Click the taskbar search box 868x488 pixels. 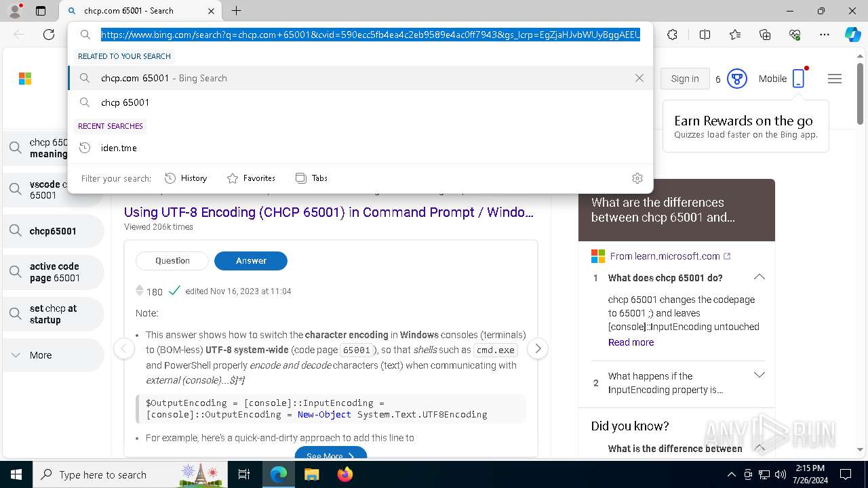coord(130,474)
